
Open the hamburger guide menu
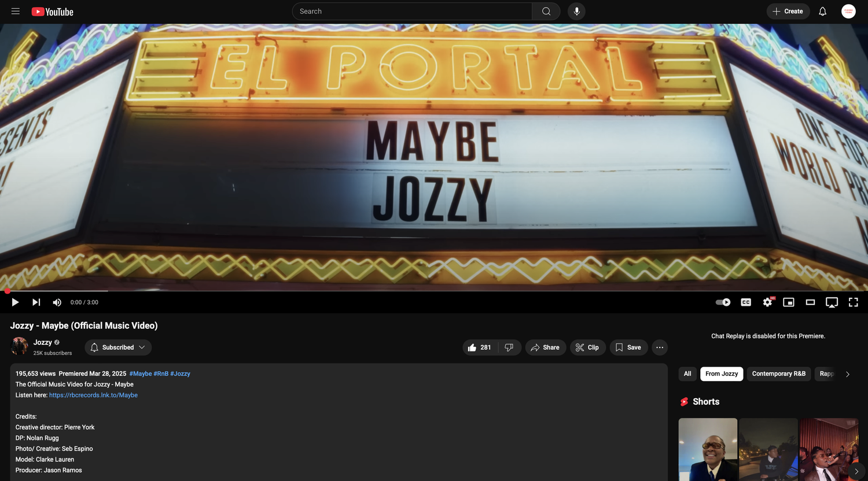click(x=16, y=12)
